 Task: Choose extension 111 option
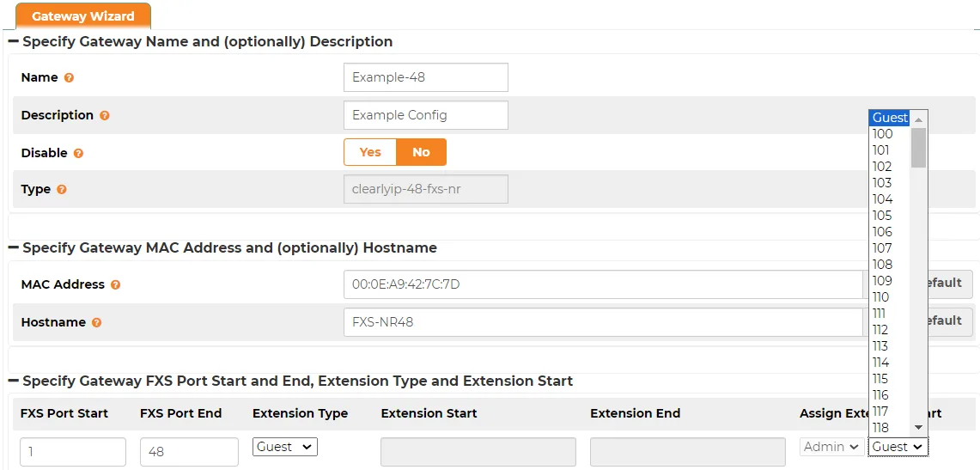click(x=890, y=313)
